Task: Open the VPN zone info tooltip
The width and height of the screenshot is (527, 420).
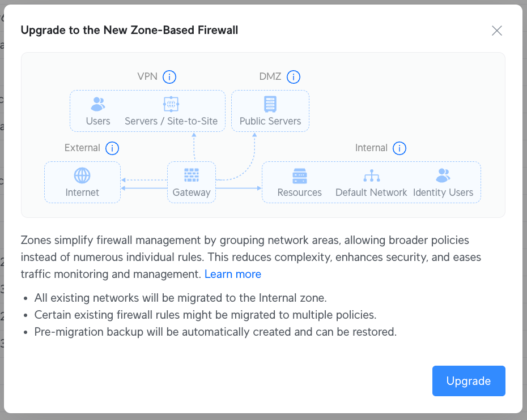Action: 169,76
